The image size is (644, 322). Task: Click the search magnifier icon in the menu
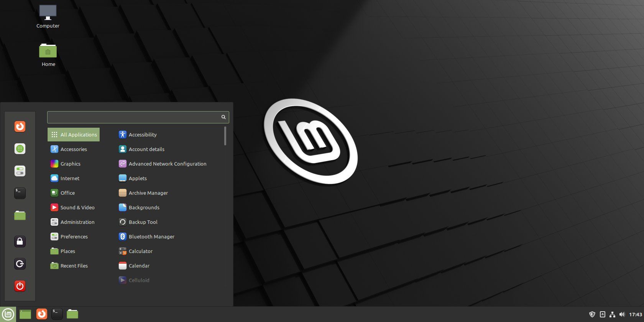tap(223, 117)
